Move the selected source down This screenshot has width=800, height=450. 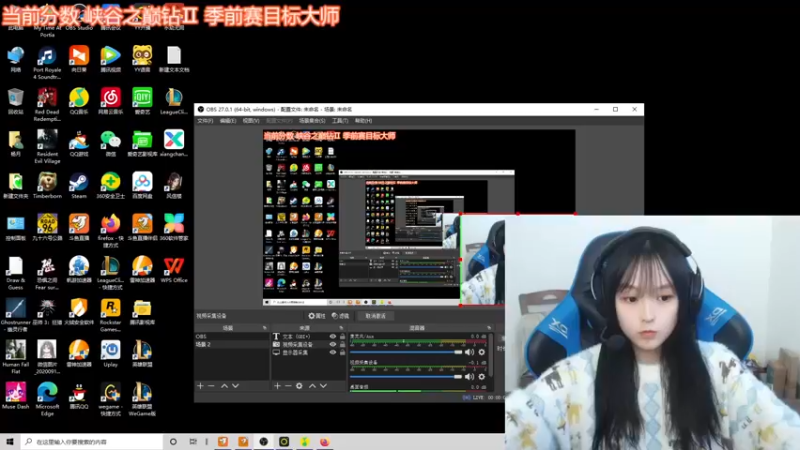323,386
